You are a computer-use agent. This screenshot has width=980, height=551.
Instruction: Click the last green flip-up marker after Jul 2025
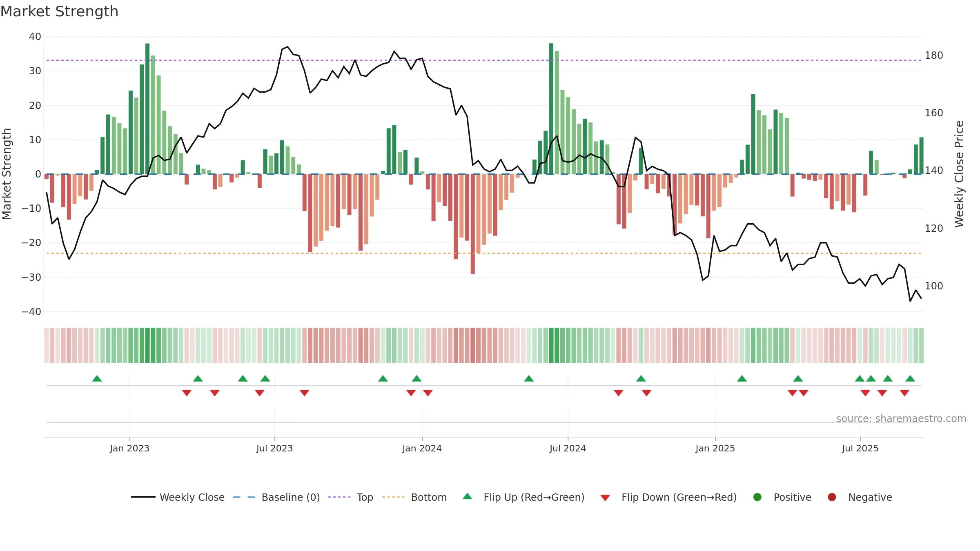click(910, 378)
